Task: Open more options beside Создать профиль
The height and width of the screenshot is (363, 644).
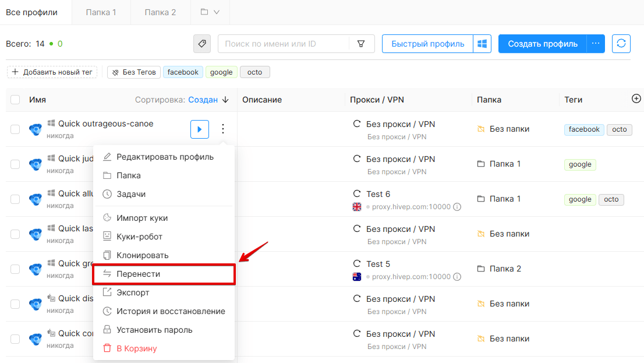Action: pos(596,44)
